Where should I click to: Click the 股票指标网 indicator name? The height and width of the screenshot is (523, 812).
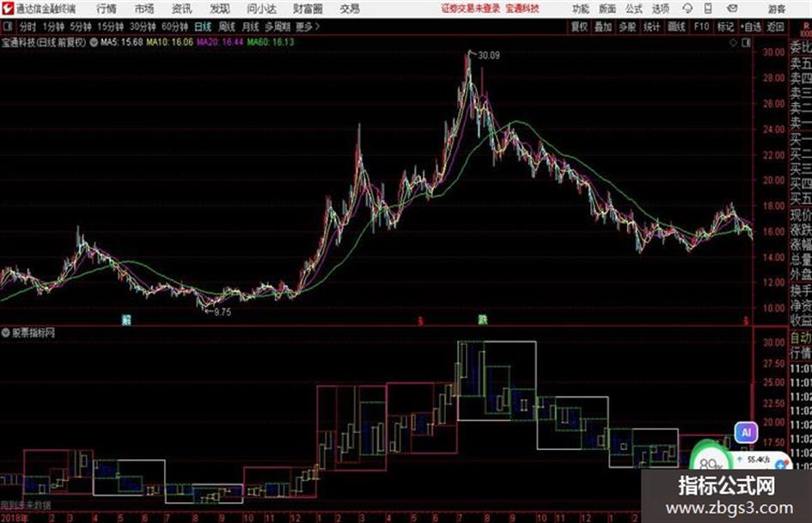tap(34, 333)
